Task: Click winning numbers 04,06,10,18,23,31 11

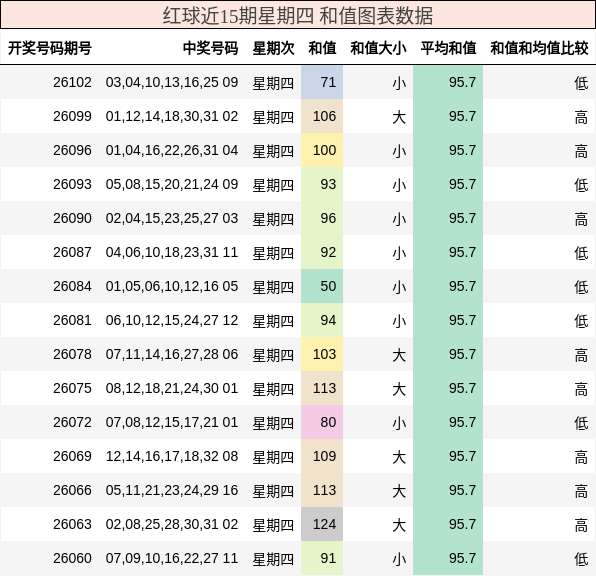Action: pyautogui.click(x=172, y=252)
